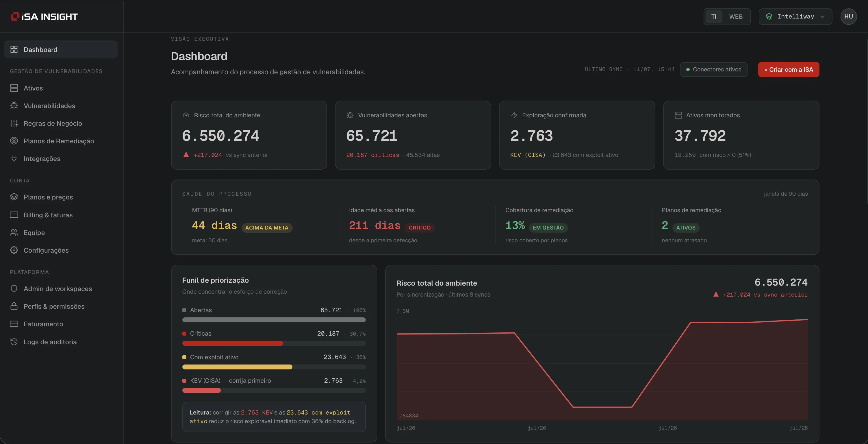Image resolution: width=868 pixels, height=444 pixels.
Task: Open Vulnerabilidades menu item
Action: (61, 106)
